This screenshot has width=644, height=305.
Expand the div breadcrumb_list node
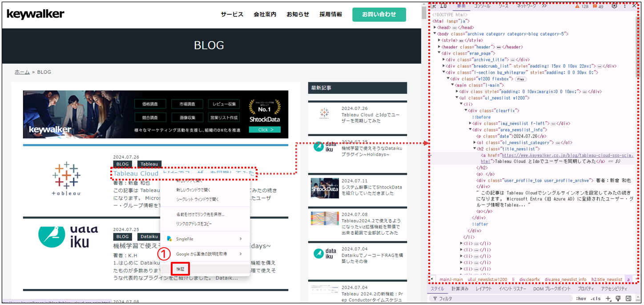[444, 66]
